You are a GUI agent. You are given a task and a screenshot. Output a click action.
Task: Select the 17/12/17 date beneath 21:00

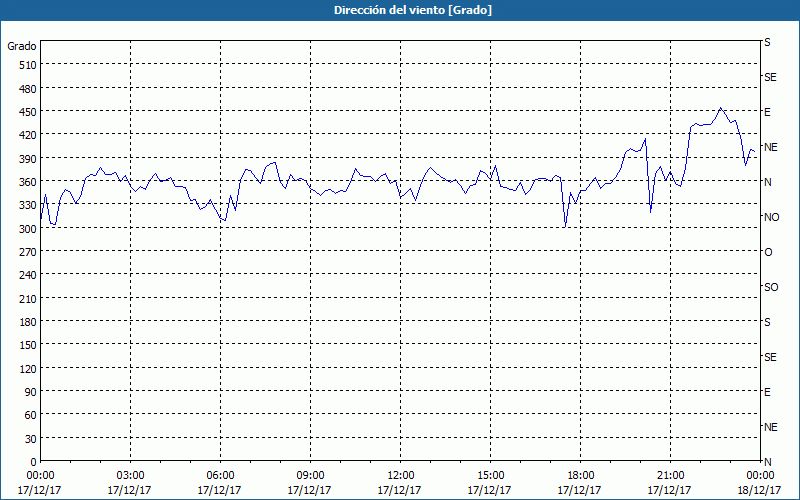(x=670, y=490)
